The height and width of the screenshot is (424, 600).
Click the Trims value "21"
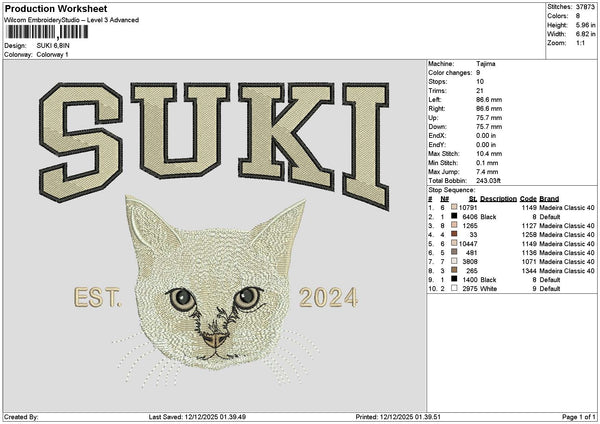pyautogui.click(x=480, y=91)
